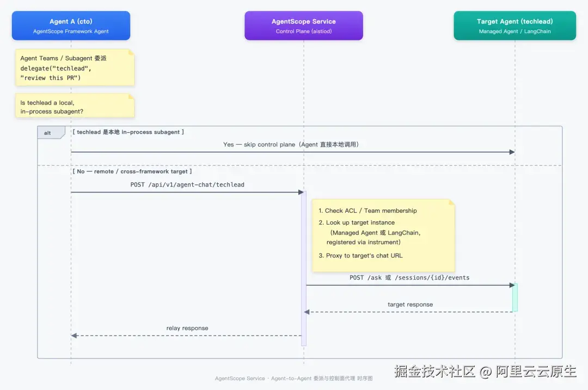Click the '3. Proxy to target's chat URL' line
588x390 pixels.
click(360, 256)
